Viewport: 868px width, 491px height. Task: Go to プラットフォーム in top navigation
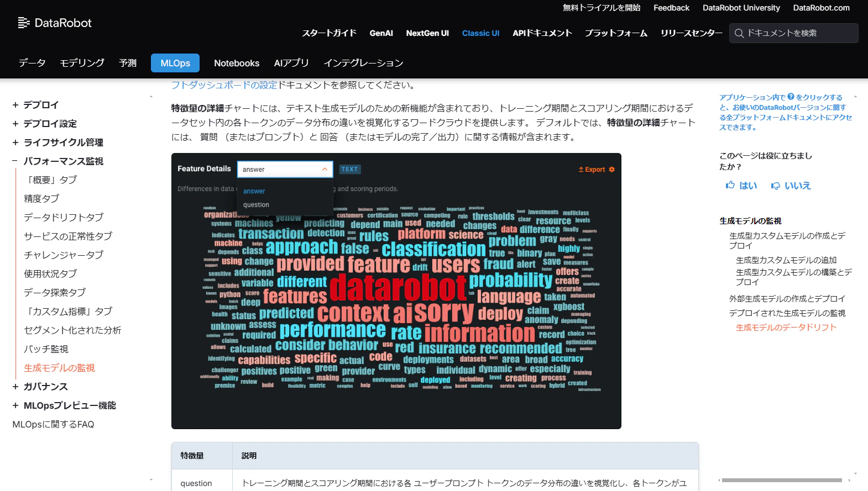pos(616,33)
